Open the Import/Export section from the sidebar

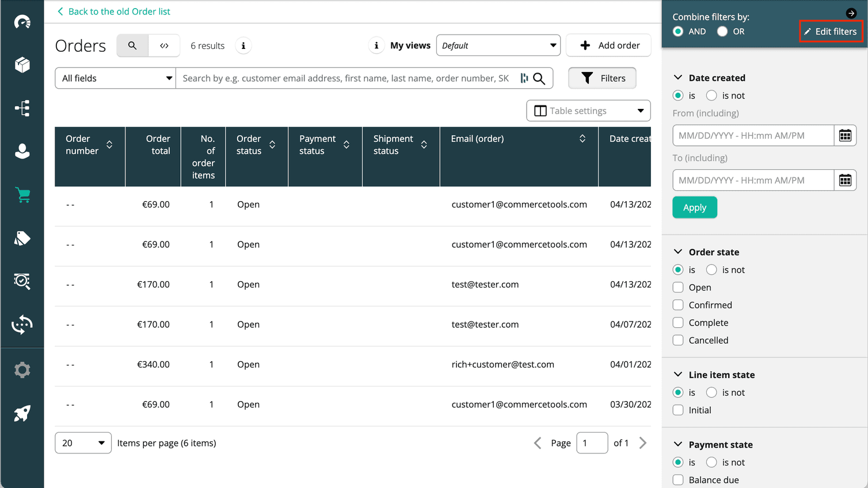pos(22,324)
